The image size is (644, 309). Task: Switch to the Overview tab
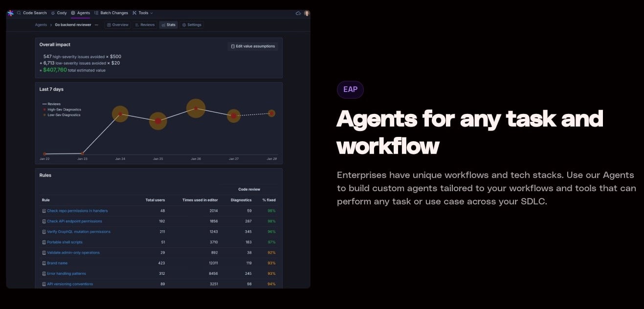(117, 24)
